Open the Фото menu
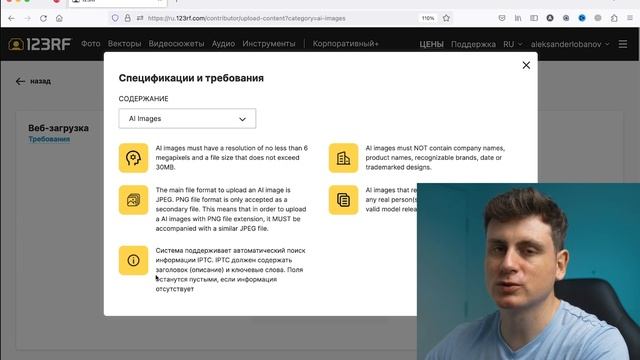This screenshot has height=360, width=640. click(x=91, y=44)
